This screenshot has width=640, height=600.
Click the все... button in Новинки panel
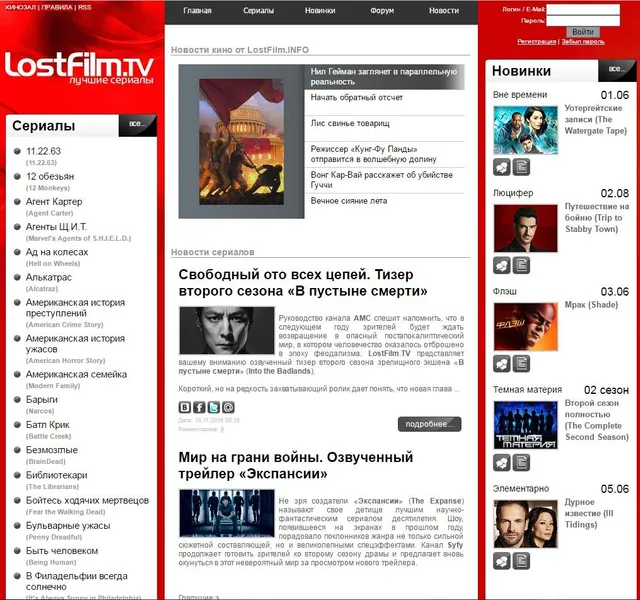617,70
